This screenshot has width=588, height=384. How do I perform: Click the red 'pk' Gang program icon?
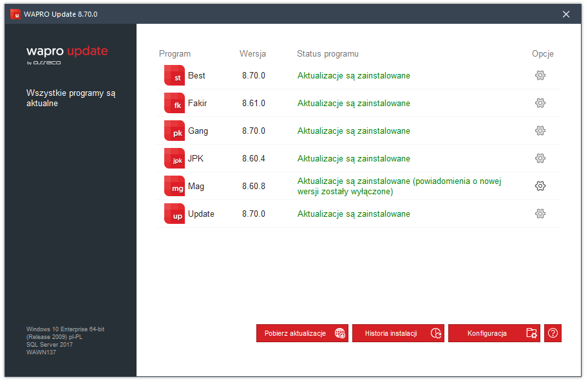click(x=175, y=131)
